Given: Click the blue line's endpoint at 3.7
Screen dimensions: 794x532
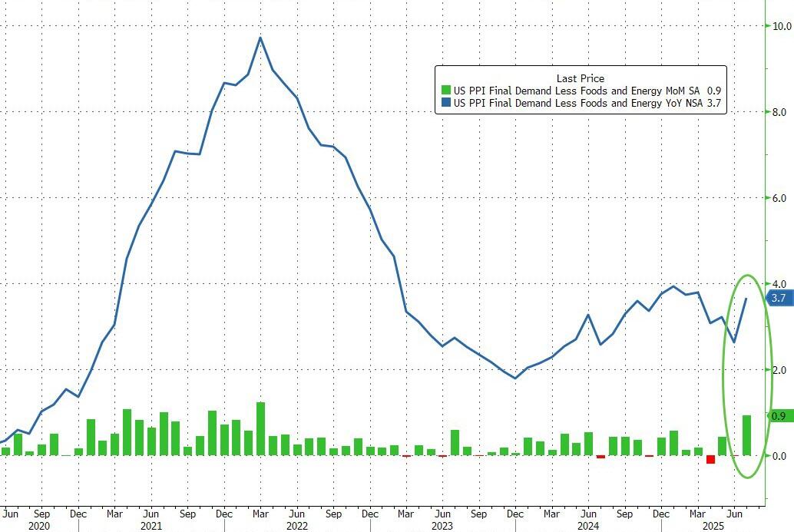Looking at the screenshot, I should [x=746, y=299].
